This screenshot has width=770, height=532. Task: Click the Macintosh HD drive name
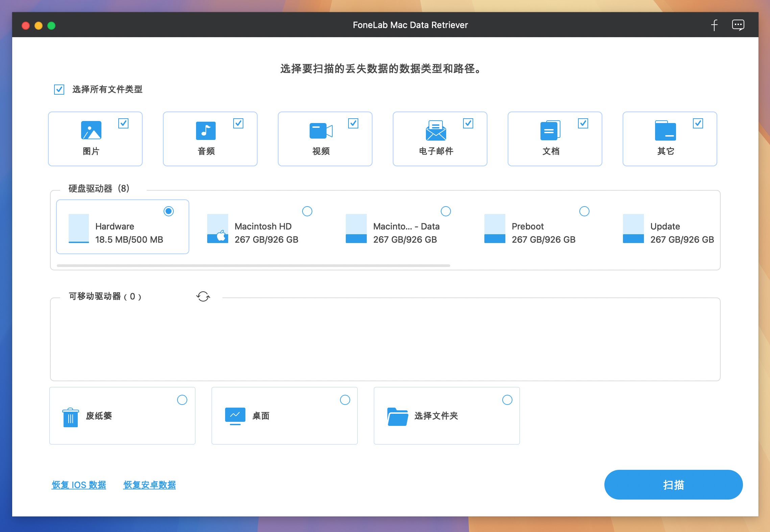(x=263, y=226)
